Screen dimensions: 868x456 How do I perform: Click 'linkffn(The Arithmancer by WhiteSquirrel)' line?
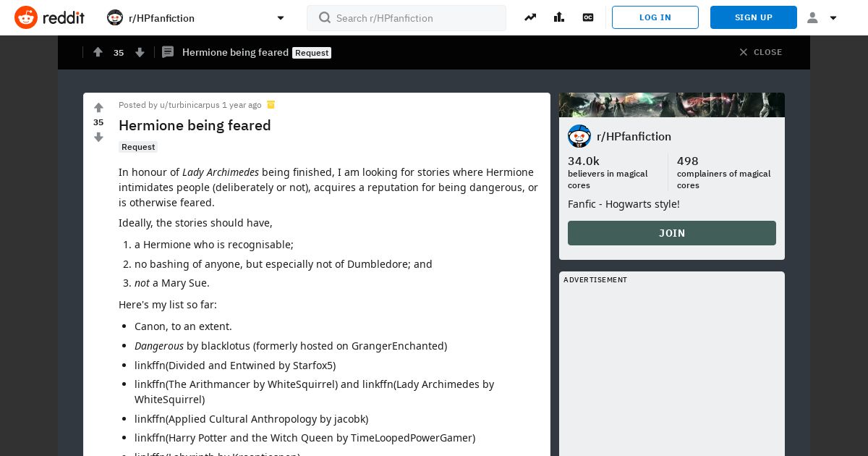(236, 384)
